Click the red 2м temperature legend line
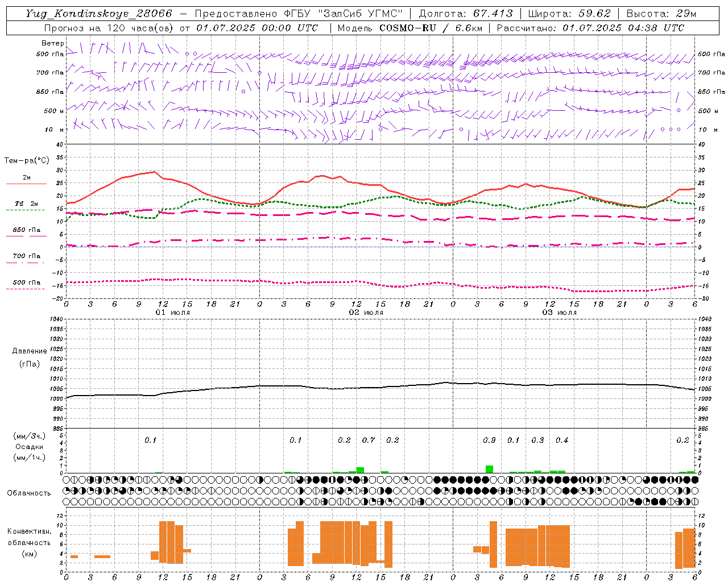This screenshot has width=728, height=582. [26, 184]
